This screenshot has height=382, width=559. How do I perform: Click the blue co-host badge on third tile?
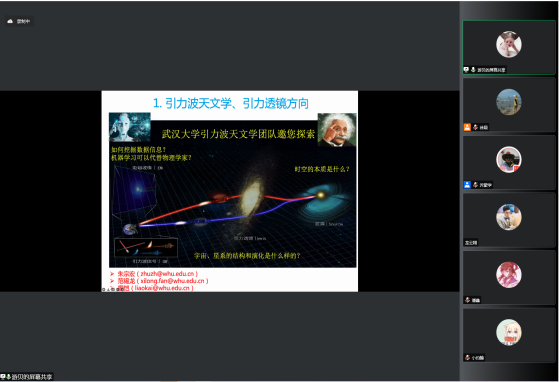tap(467, 185)
